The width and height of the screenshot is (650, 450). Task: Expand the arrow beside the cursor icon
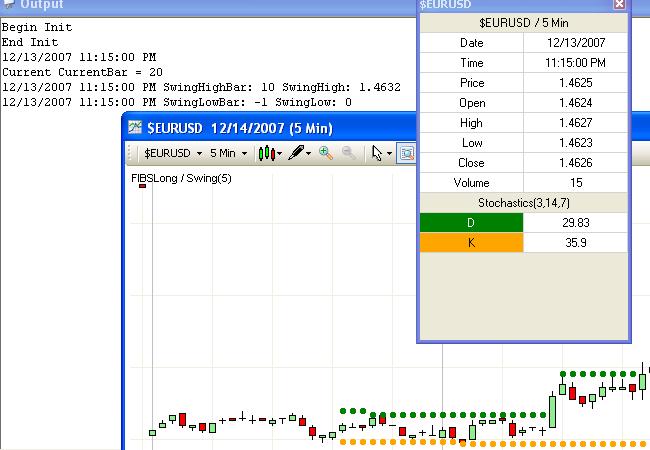pos(389,154)
